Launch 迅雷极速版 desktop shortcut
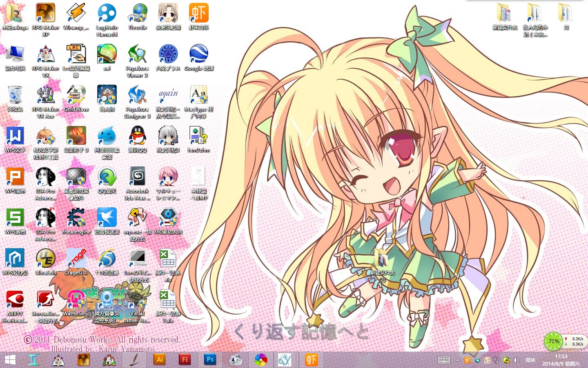This screenshot has height=368, width=588. (x=107, y=221)
